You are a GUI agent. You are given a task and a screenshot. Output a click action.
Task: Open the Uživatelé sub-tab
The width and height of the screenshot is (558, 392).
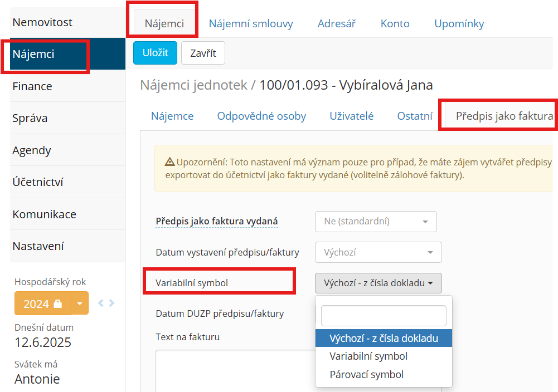coord(352,116)
